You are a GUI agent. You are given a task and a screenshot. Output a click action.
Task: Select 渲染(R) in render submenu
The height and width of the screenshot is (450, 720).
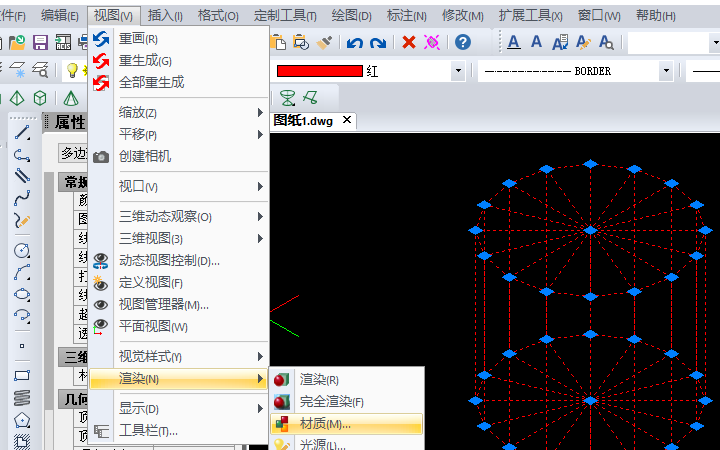tap(347, 380)
